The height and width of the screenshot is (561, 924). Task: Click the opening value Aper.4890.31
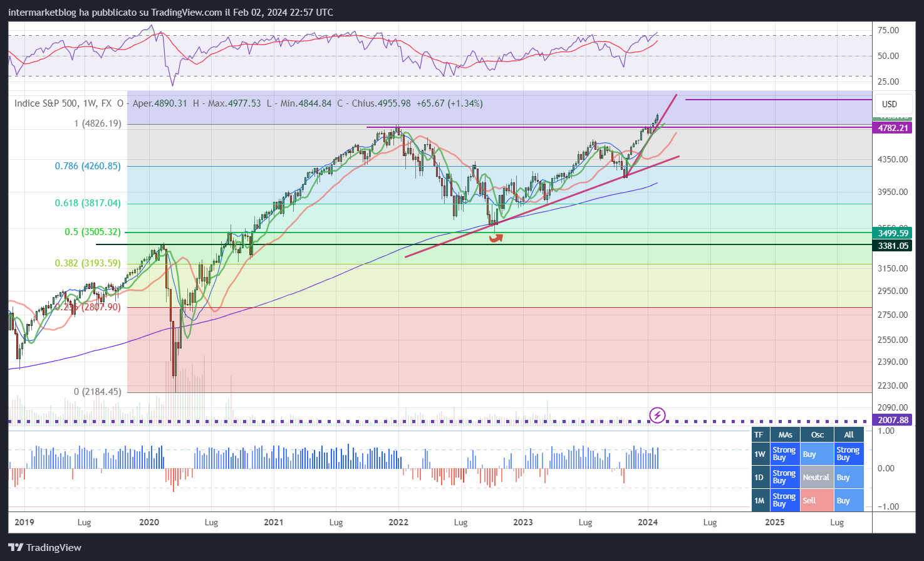tap(160, 103)
